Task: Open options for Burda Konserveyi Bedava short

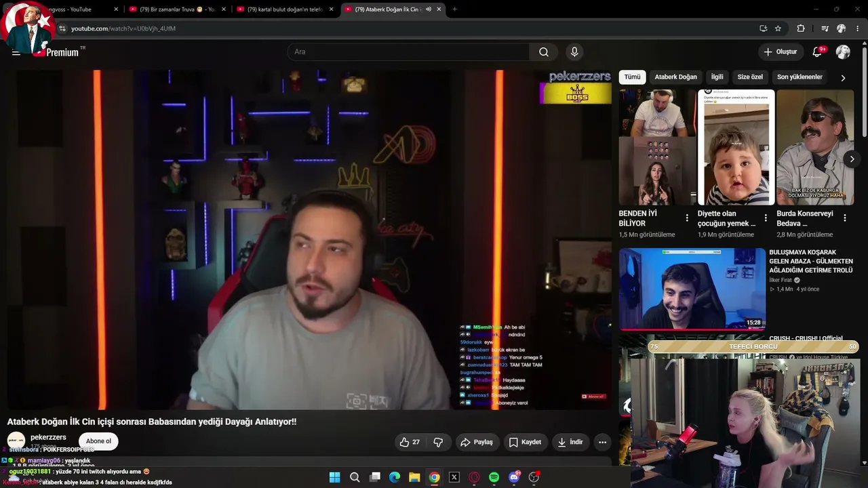Action: [845, 218]
